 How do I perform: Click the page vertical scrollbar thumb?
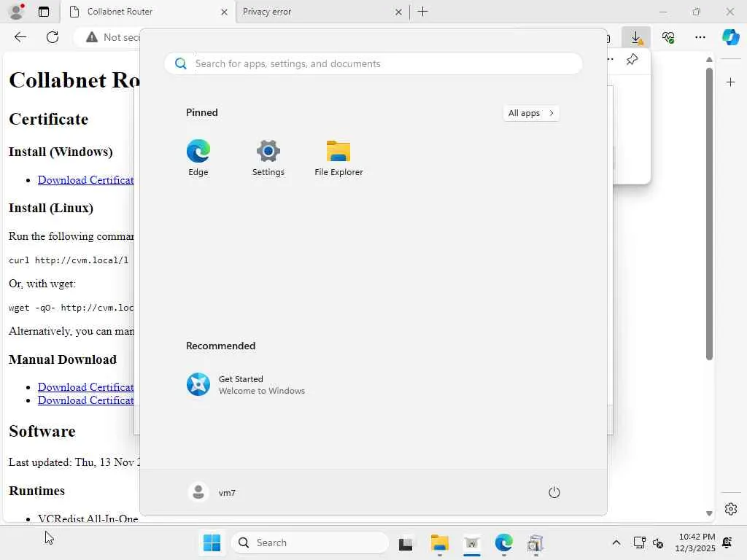pyautogui.click(x=709, y=214)
